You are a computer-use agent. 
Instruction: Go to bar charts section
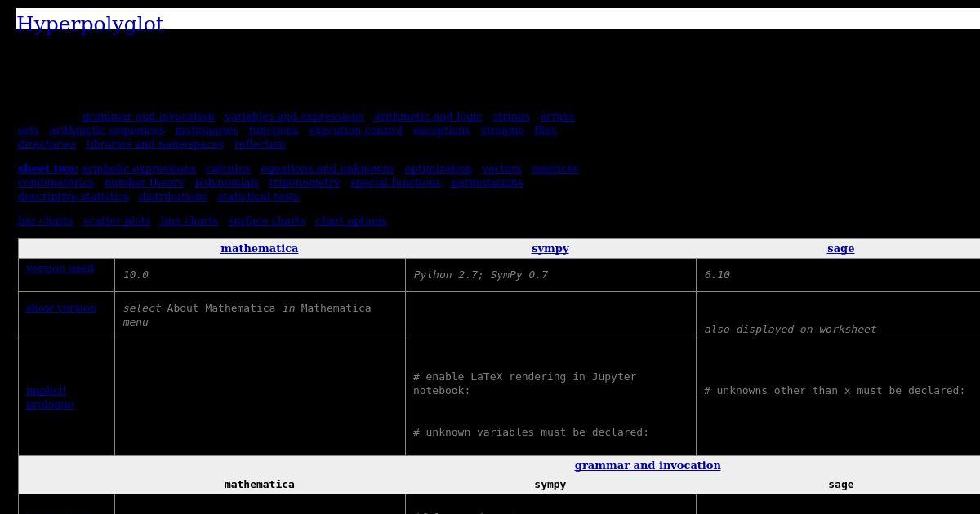coord(46,221)
